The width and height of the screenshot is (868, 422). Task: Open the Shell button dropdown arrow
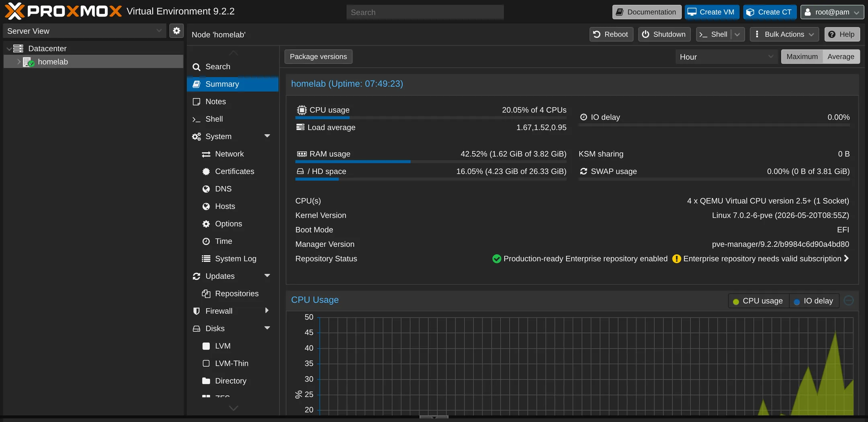pos(737,35)
